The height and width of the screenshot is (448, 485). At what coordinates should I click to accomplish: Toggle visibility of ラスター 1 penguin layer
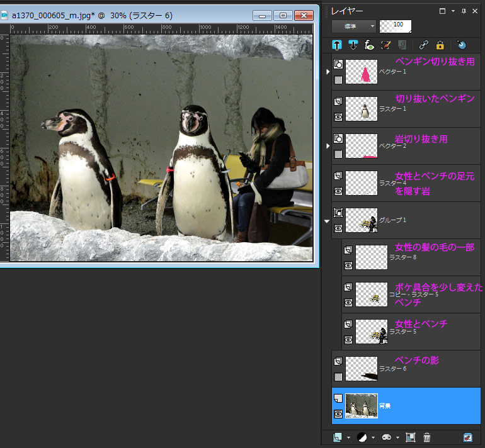tap(338, 116)
